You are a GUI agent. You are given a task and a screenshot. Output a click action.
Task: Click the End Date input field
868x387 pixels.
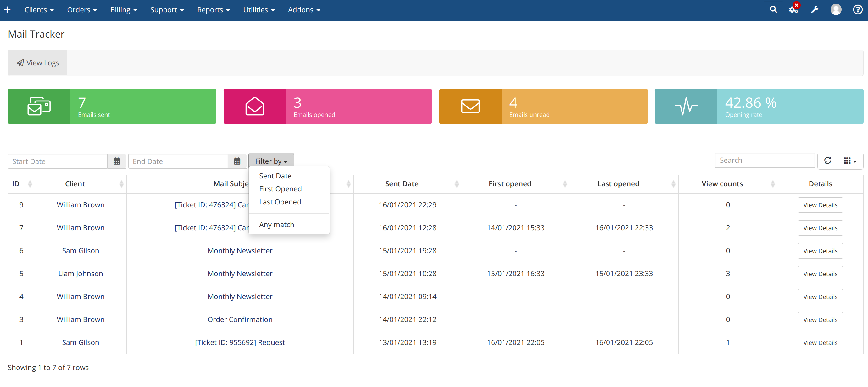pyautogui.click(x=178, y=161)
